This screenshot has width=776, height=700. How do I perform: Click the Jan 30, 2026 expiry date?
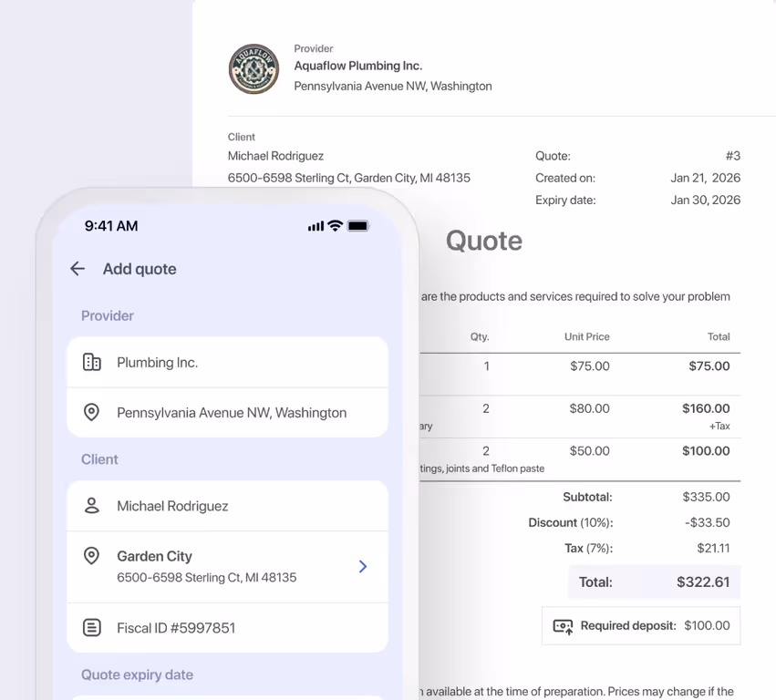tap(705, 200)
